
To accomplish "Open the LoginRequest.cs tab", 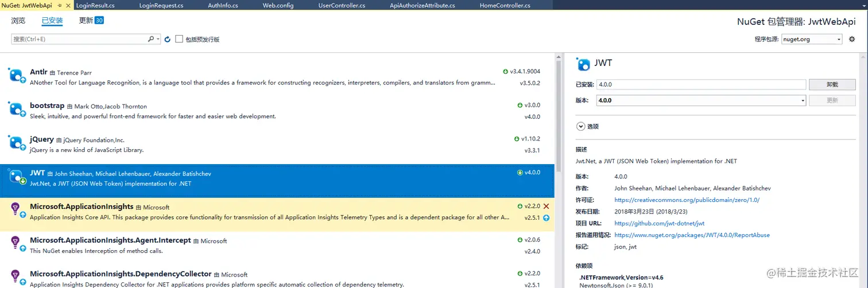I will [x=161, y=6].
